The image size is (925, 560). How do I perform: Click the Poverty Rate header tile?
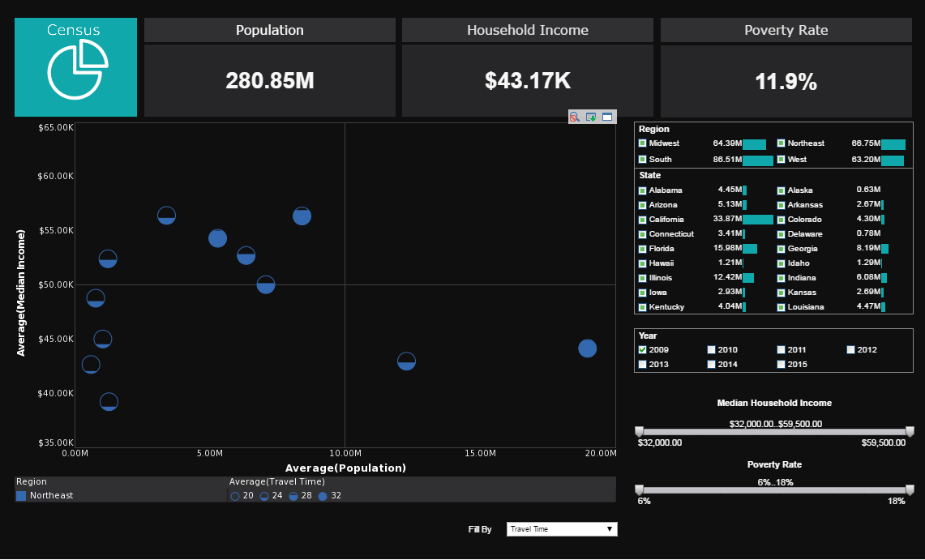click(786, 30)
